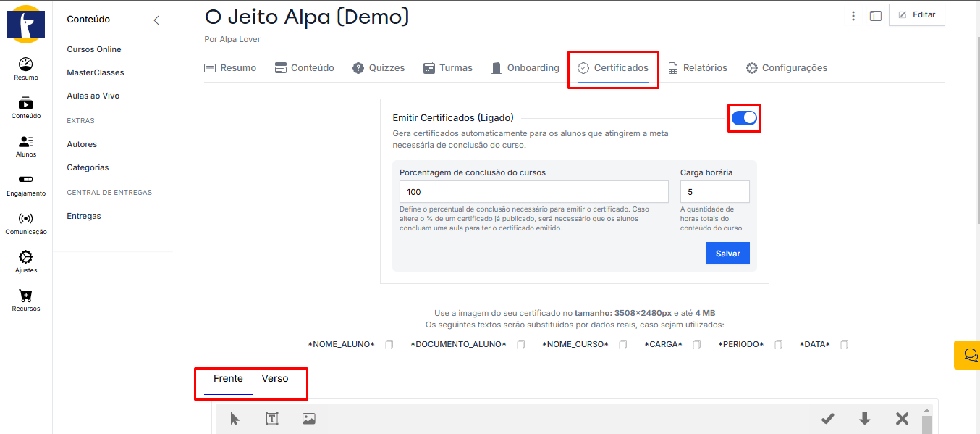The width and height of the screenshot is (980, 434).
Task: Open Resumo in the left sidebar
Action: coord(25,69)
